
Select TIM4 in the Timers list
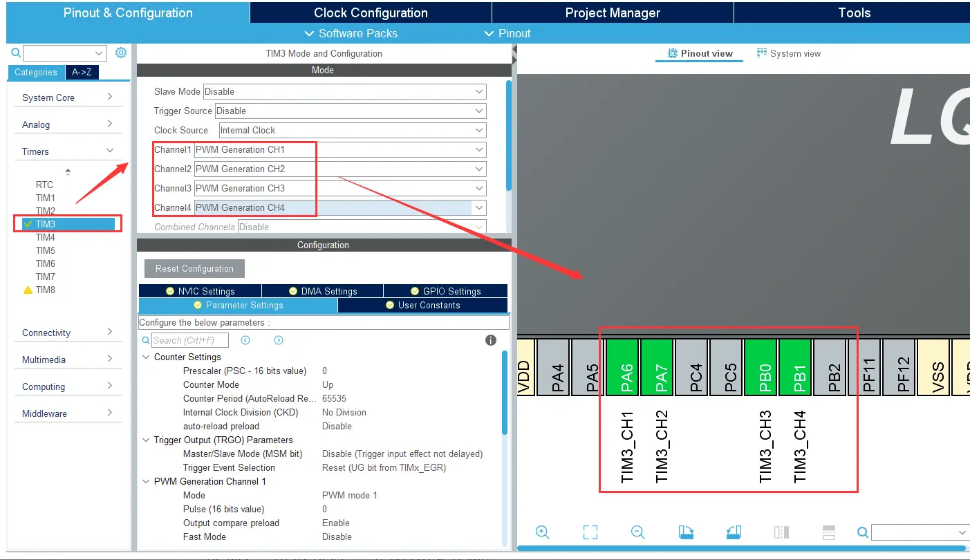pos(46,237)
